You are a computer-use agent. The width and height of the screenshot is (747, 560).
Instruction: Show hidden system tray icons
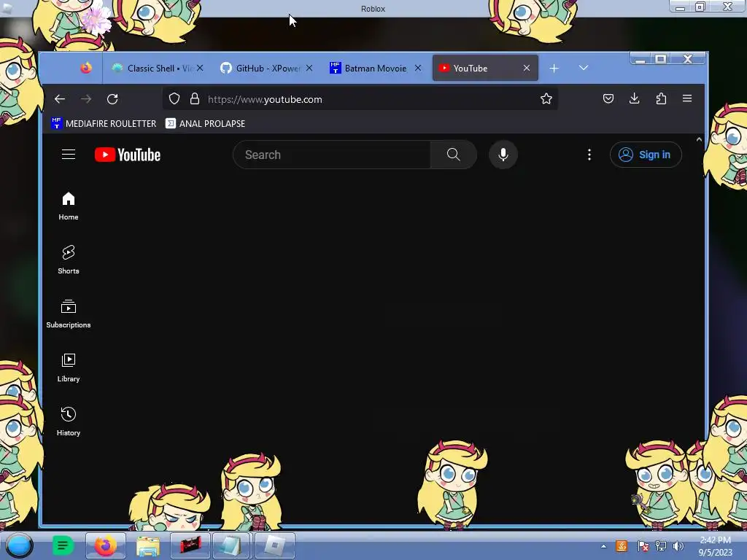(603, 546)
